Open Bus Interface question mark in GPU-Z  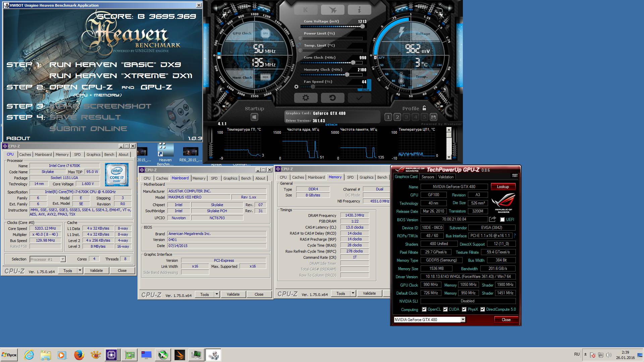(x=515, y=236)
